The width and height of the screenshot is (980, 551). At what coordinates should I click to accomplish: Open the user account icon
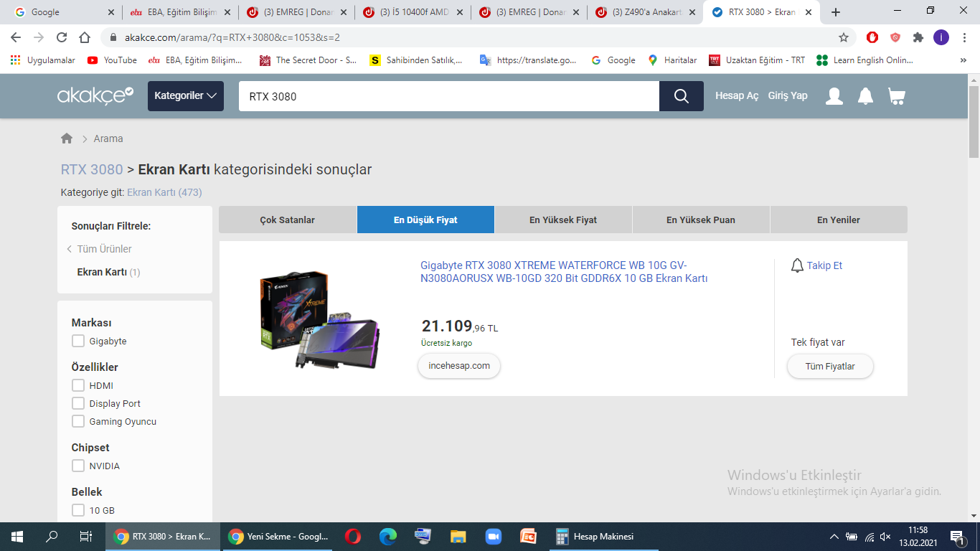834,96
